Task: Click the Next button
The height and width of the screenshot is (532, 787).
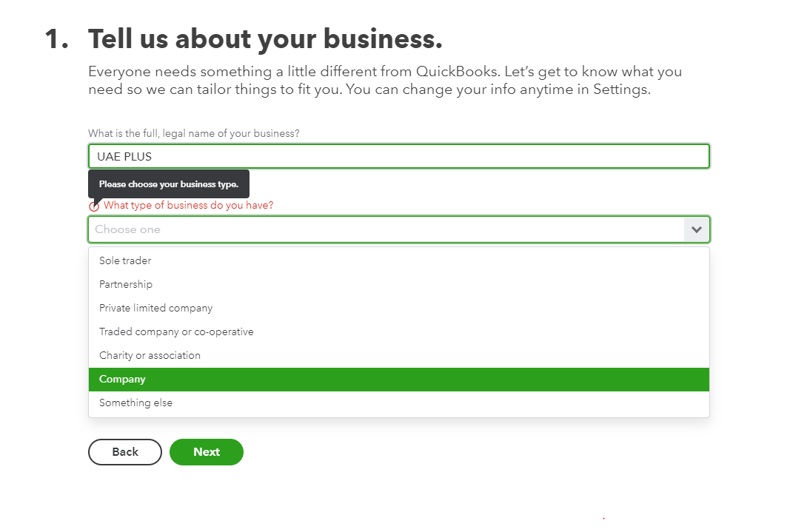Action: tap(206, 451)
